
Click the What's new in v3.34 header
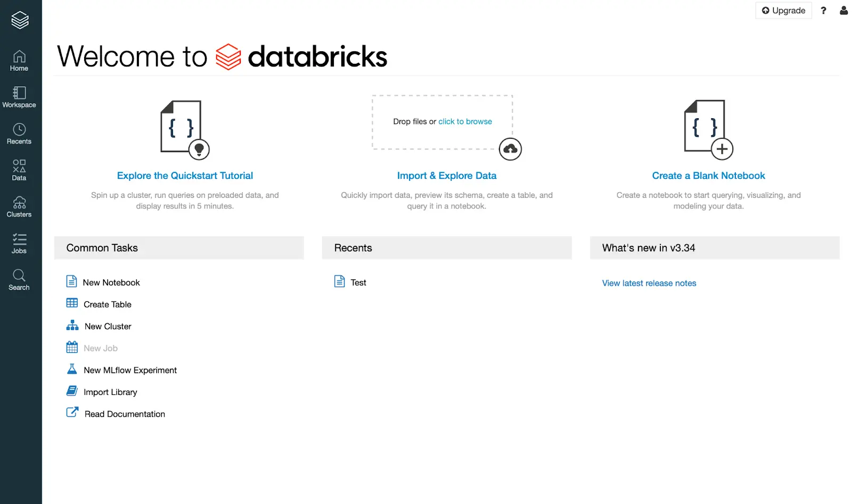715,248
